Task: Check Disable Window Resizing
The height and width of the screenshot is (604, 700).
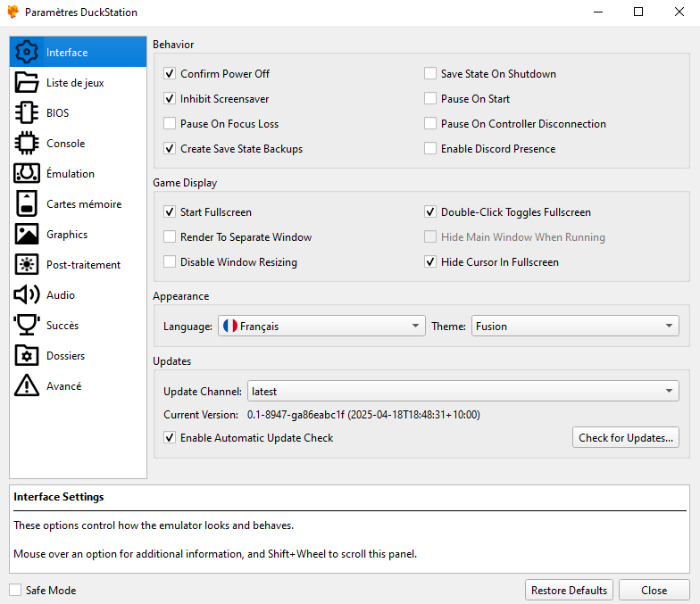Action: pyautogui.click(x=170, y=262)
